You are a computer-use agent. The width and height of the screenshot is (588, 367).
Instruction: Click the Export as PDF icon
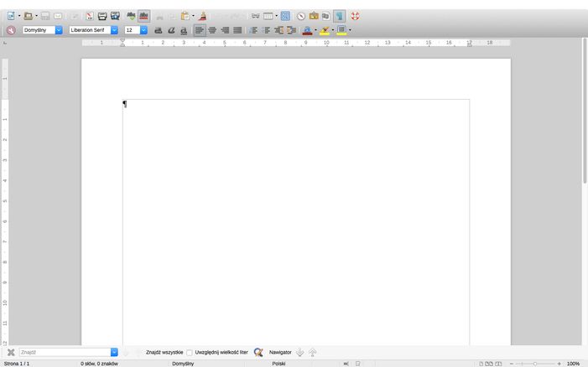click(89, 16)
